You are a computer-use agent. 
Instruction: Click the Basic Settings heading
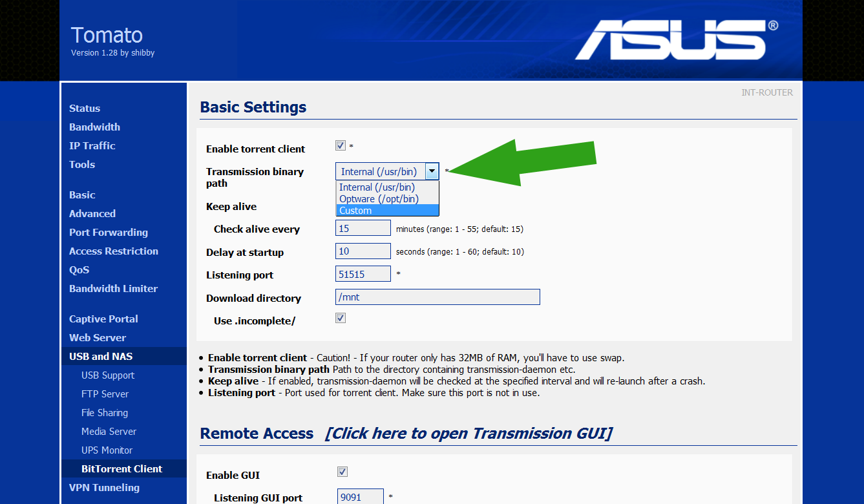[x=253, y=107]
